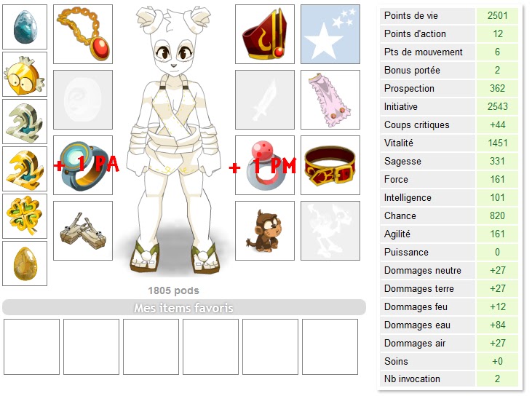The height and width of the screenshot is (396, 532).
Task: Click the empty shield slot
Action: [x=83, y=100]
